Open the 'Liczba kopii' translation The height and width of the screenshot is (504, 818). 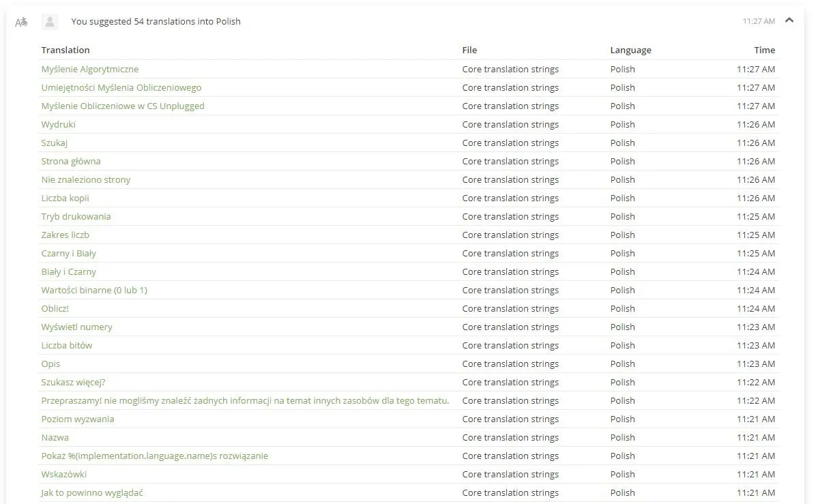coord(65,198)
